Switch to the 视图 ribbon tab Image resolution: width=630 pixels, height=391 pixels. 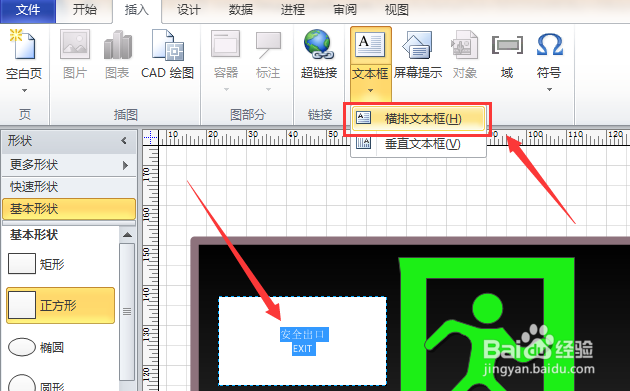[397, 10]
